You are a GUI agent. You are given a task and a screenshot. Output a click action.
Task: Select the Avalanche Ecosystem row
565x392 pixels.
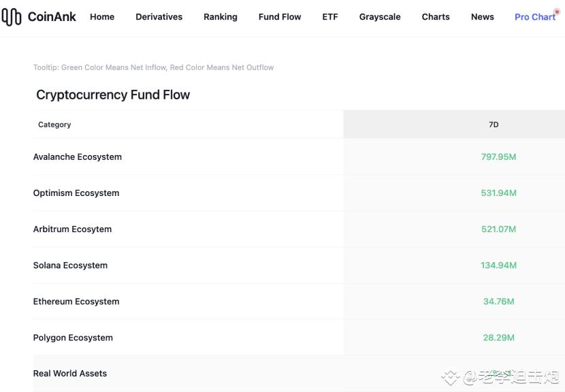pyautogui.click(x=78, y=157)
